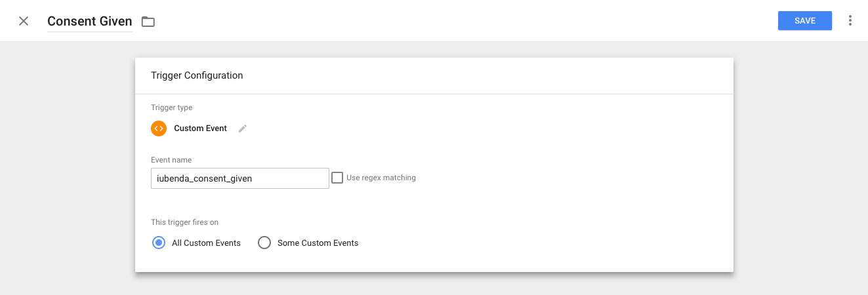Click the Event name input field
Image resolution: width=868 pixels, height=295 pixels.
240,178
